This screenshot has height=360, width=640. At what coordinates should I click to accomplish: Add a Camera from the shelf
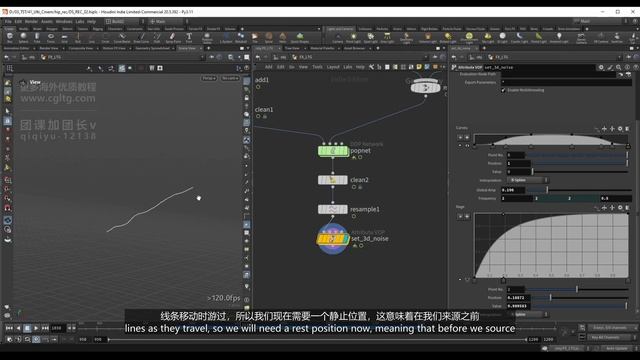point(338,38)
